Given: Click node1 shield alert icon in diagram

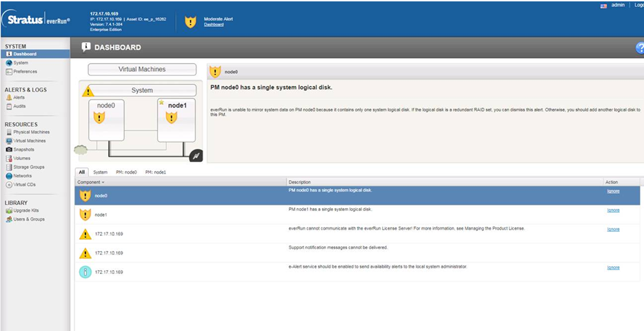Looking at the screenshot, I should click(x=172, y=118).
